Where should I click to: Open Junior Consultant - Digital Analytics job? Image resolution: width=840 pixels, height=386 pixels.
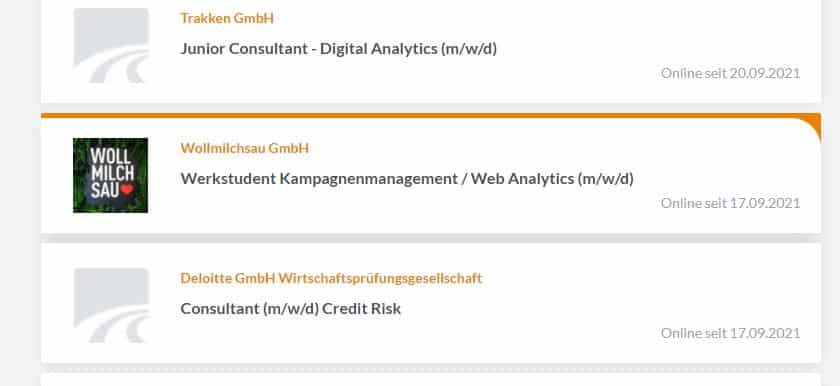point(339,49)
